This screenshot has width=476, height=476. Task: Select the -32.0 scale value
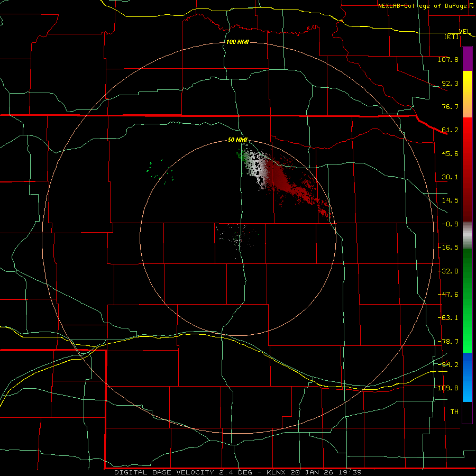tap(448, 271)
